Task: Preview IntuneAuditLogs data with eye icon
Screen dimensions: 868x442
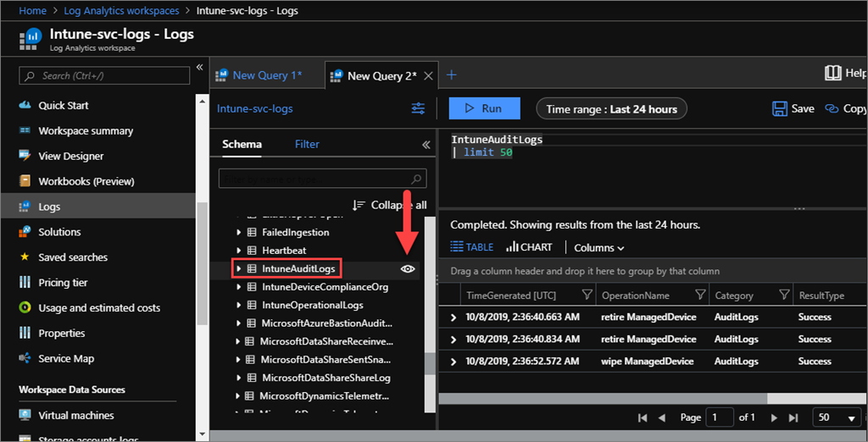Action: pos(408,269)
